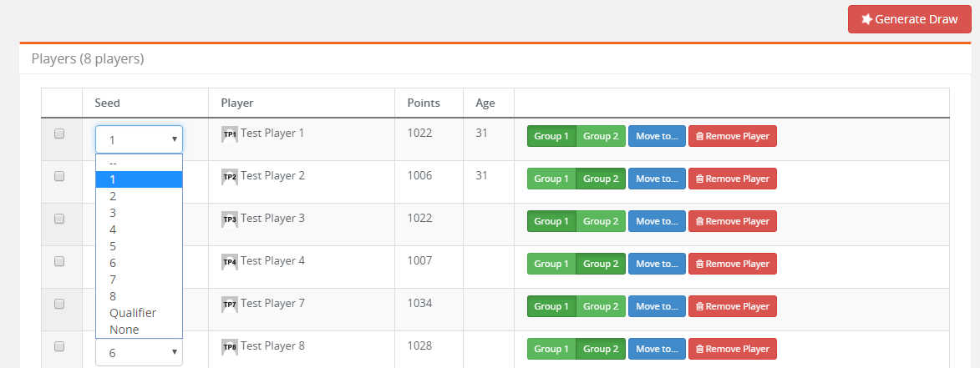Assign Test Player 4 to Group 1
This screenshot has width=980, height=368.
551,264
